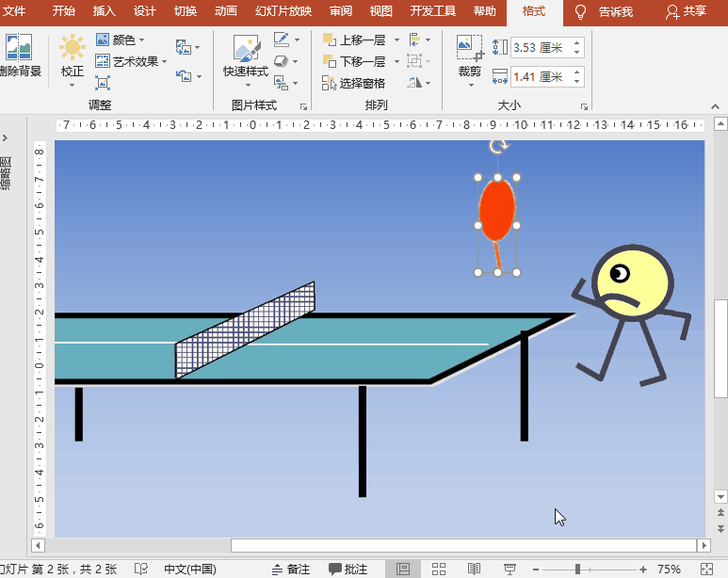Click the 中文(中国) language indicator

click(x=190, y=570)
